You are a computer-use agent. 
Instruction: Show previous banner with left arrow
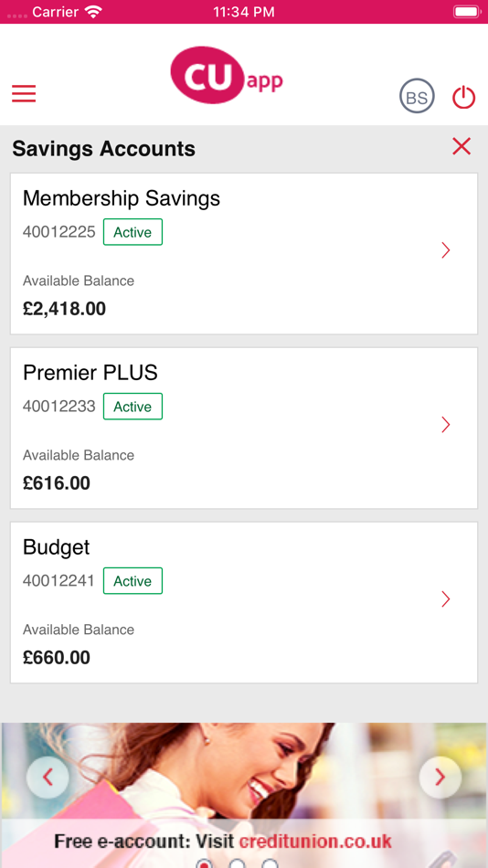48,778
